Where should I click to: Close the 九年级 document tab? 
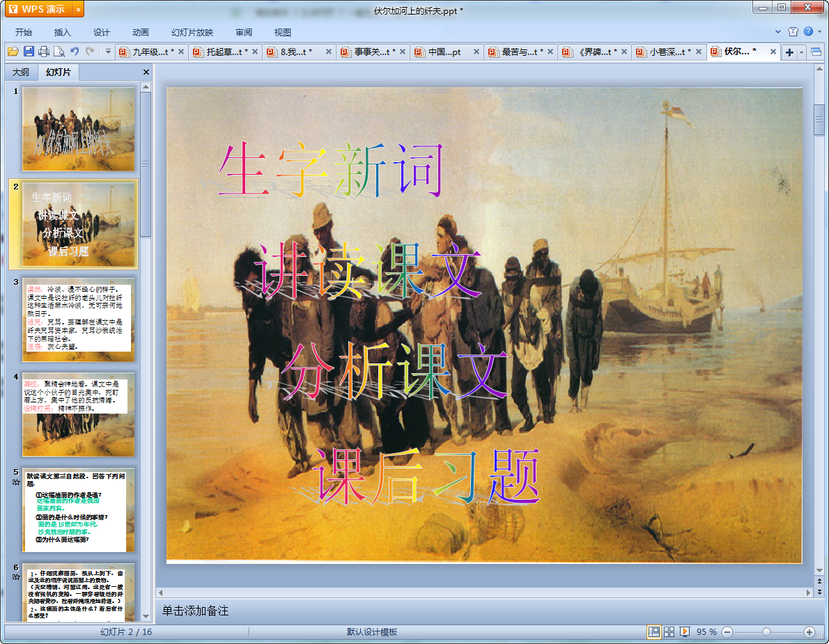181,52
